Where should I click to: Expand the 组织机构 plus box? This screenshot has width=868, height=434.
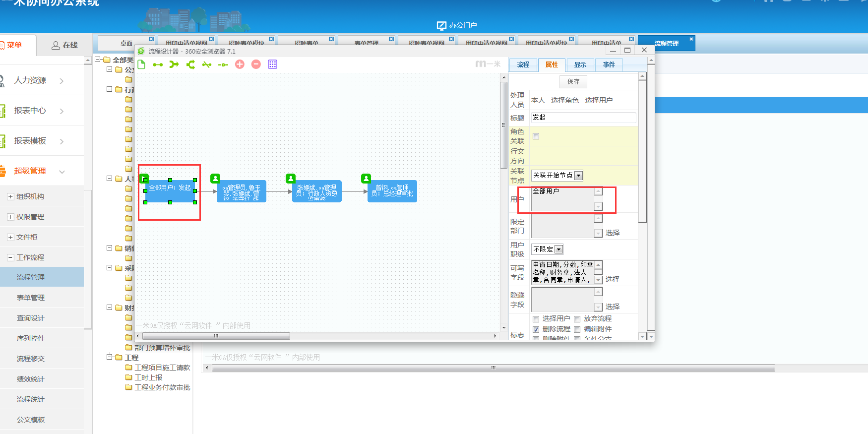pos(10,196)
